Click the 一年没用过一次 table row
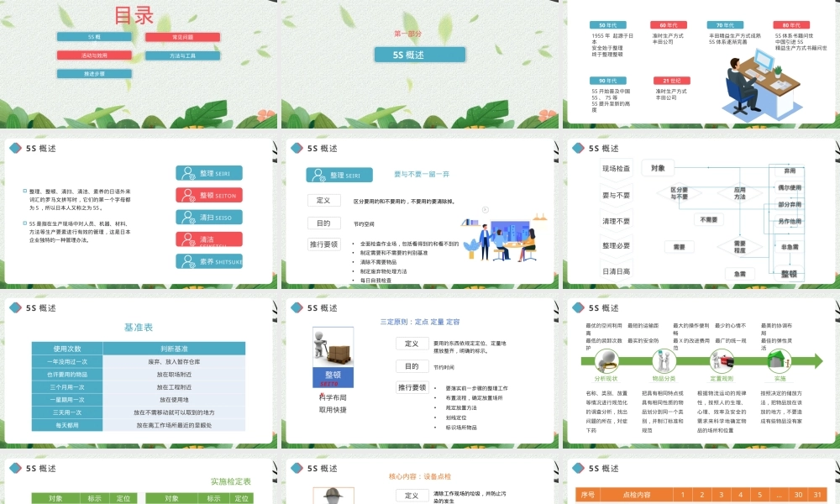The image size is (840, 504). (x=139, y=361)
